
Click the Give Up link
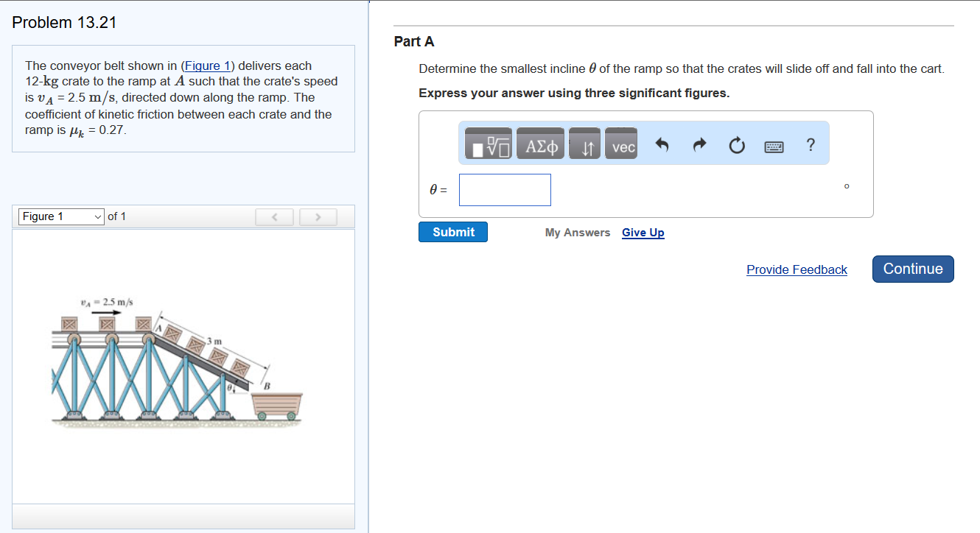[x=643, y=232]
